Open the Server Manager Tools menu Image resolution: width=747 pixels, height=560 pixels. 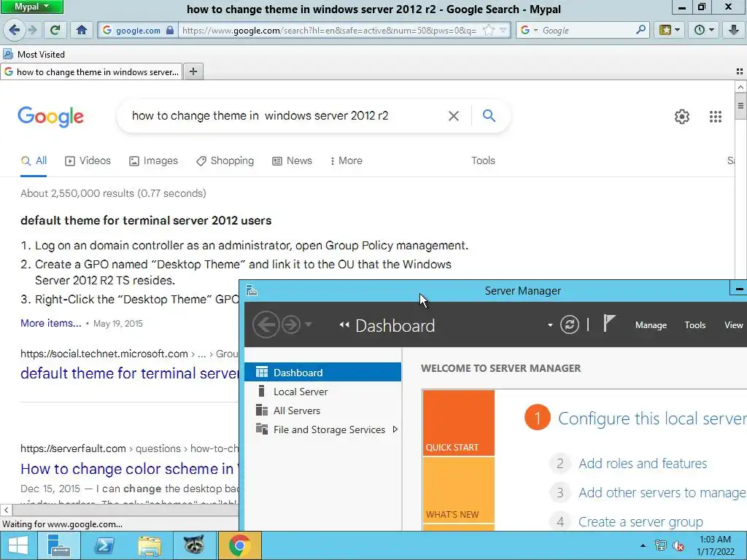[694, 325]
